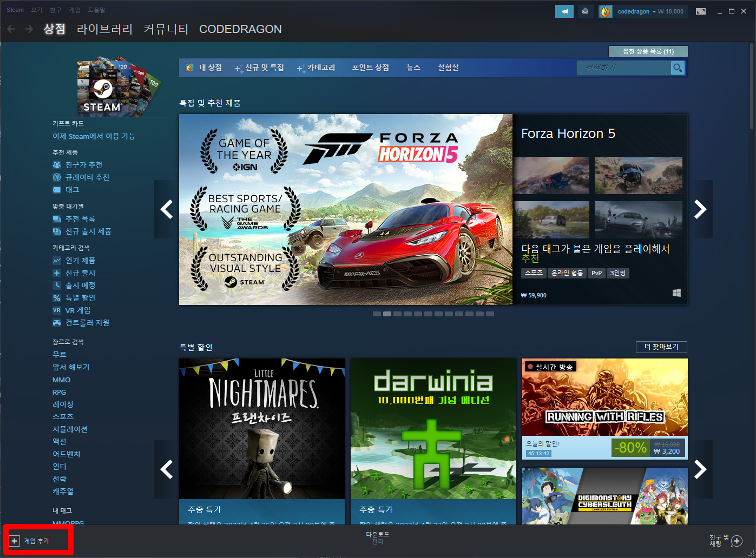Click the codedragon profile avatar
The height and width of the screenshot is (558, 756).
click(x=605, y=11)
